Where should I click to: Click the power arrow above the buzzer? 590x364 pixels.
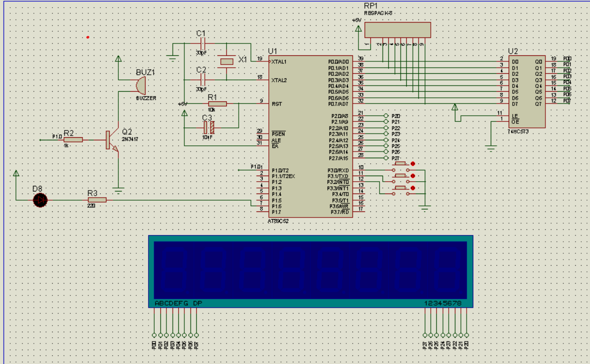point(118,59)
